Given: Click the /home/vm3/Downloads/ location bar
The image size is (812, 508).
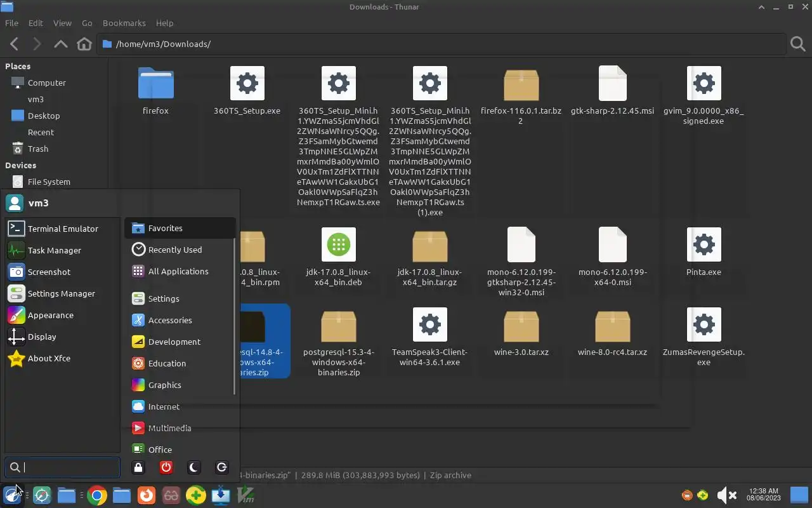Looking at the screenshot, I should coord(442,44).
